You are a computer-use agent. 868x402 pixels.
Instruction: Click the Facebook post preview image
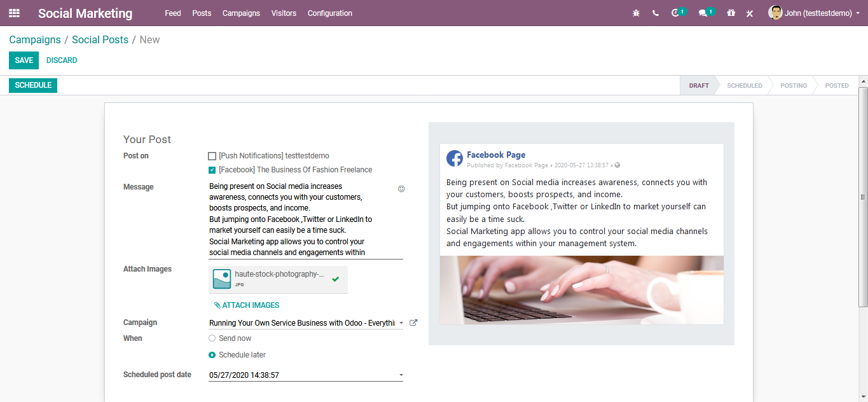pyautogui.click(x=581, y=290)
